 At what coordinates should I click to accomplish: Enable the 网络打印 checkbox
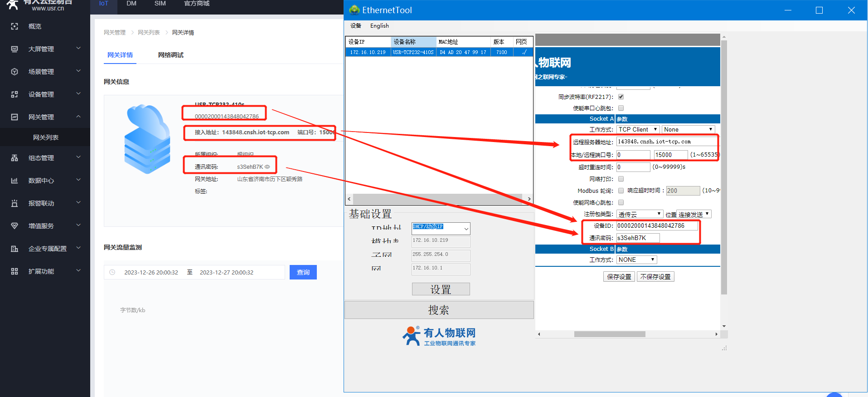click(621, 179)
